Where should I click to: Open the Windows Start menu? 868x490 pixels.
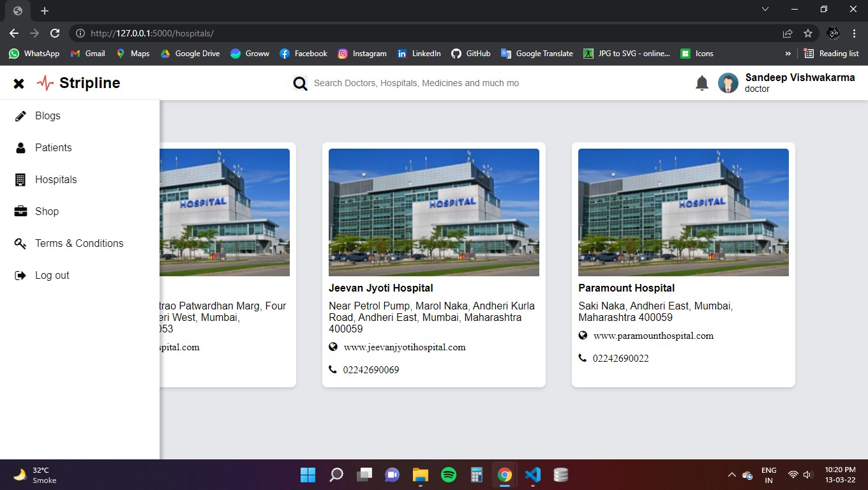(308, 475)
